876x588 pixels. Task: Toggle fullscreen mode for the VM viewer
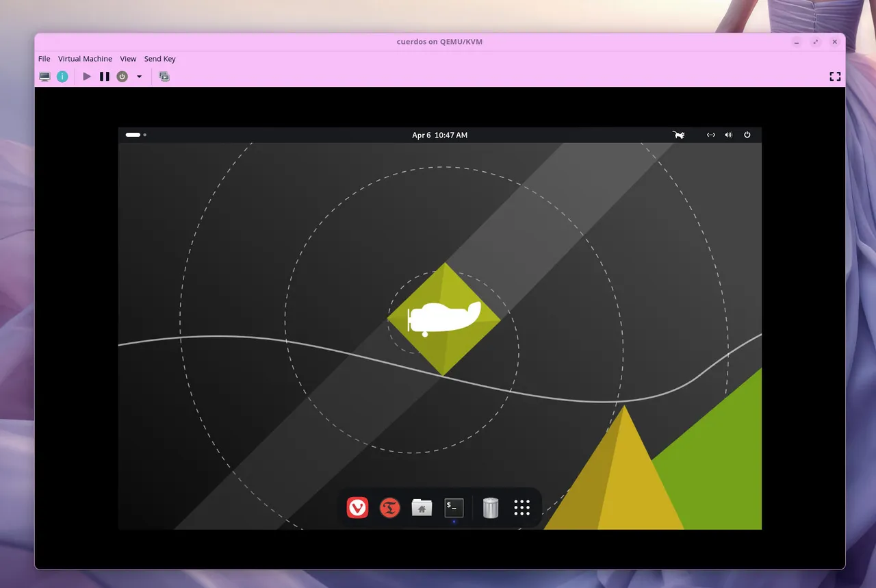(x=834, y=77)
